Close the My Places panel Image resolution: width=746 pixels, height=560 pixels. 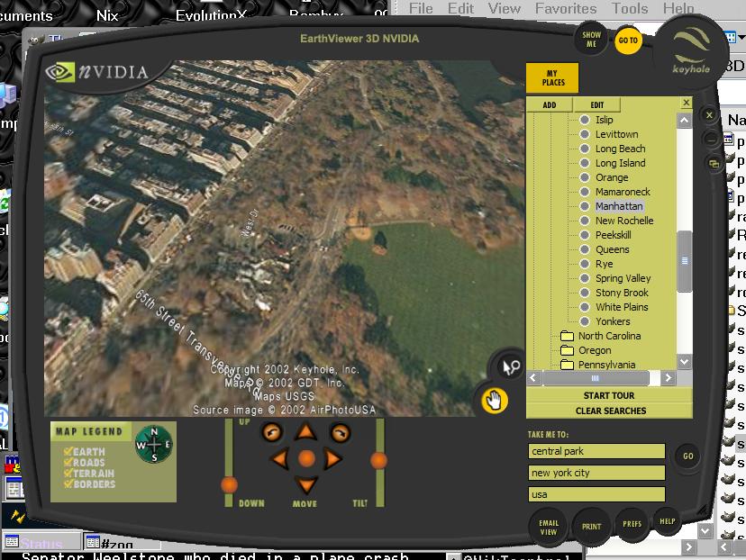tap(686, 103)
